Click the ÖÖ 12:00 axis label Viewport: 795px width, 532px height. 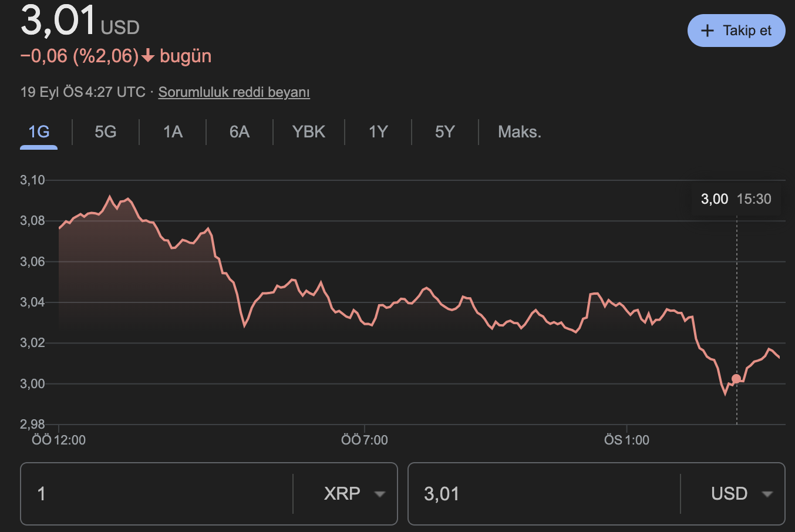click(59, 440)
